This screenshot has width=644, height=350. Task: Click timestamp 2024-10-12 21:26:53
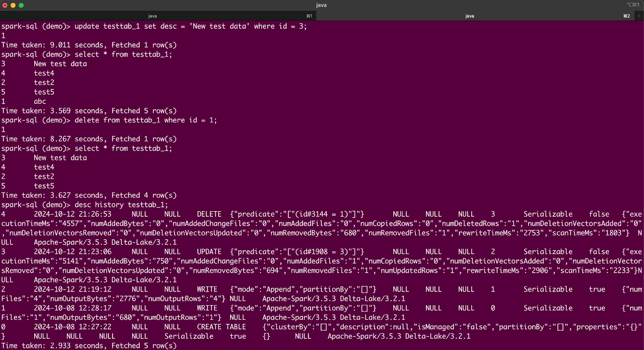coord(72,214)
